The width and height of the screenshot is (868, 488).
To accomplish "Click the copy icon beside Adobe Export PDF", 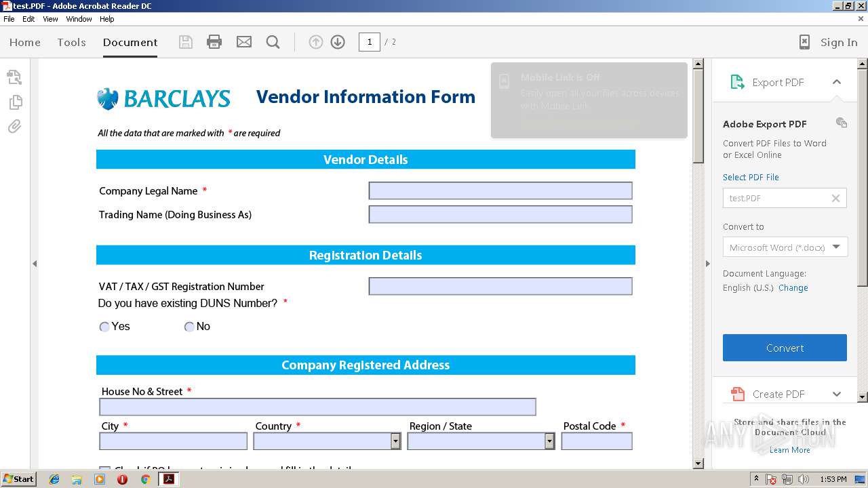I will [x=842, y=123].
